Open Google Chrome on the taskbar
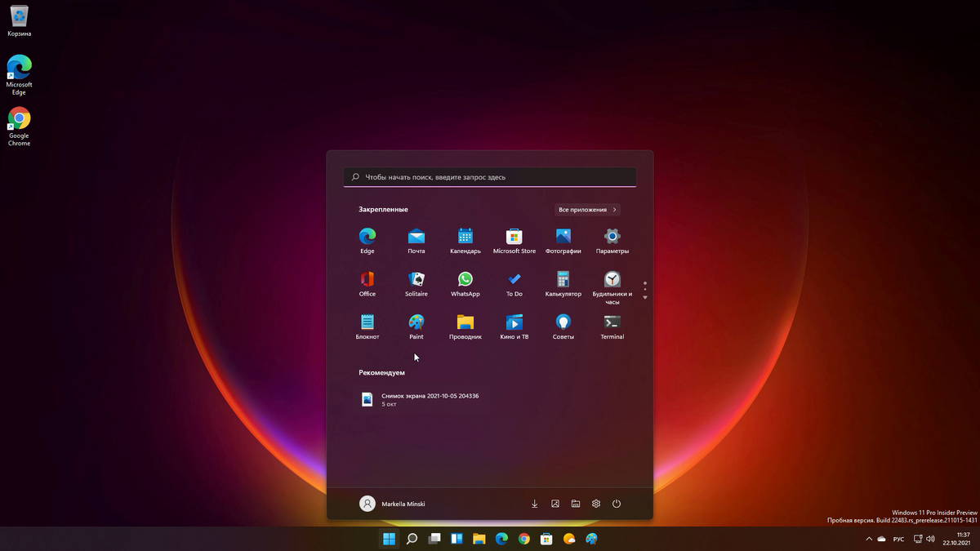The height and width of the screenshot is (551, 980). (x=524, y=539)
